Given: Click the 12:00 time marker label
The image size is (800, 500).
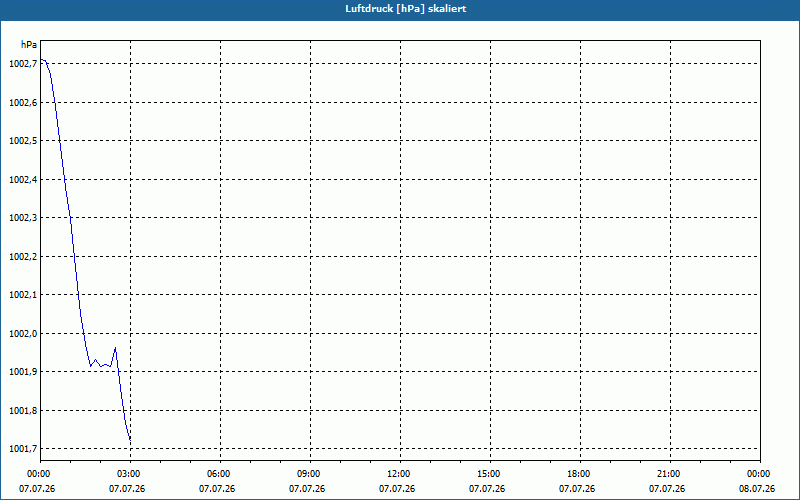Looking at the screenshot, I should [x=400, y=474].
